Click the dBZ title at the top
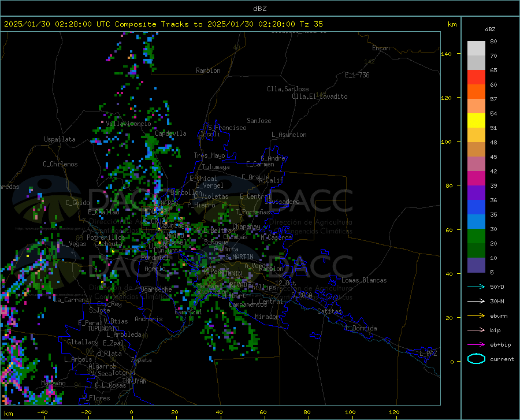 (x=259, y=9)
